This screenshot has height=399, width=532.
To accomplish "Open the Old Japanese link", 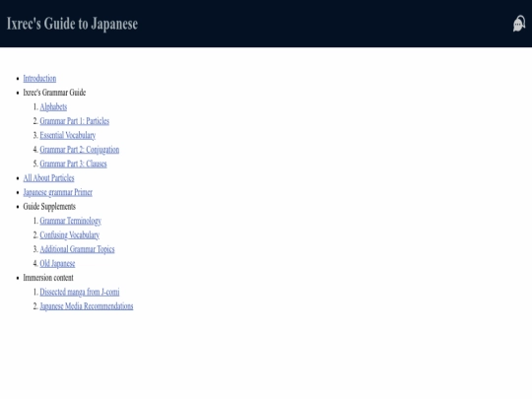I will point(57,264).
